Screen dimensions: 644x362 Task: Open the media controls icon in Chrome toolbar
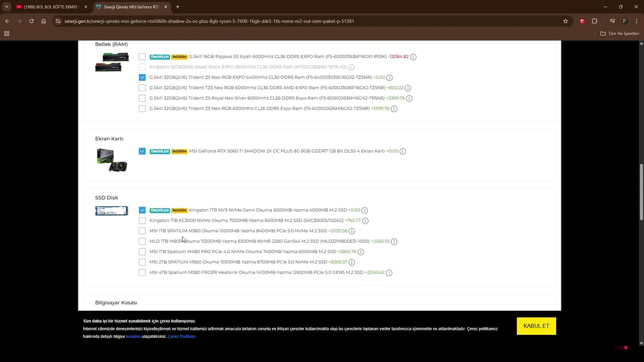612,21
